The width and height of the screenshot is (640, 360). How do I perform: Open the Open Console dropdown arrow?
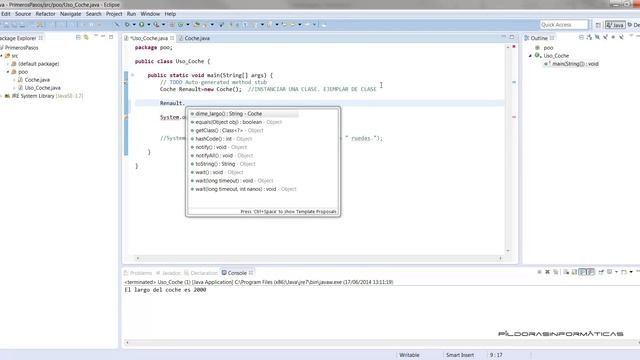click(631, 272)
